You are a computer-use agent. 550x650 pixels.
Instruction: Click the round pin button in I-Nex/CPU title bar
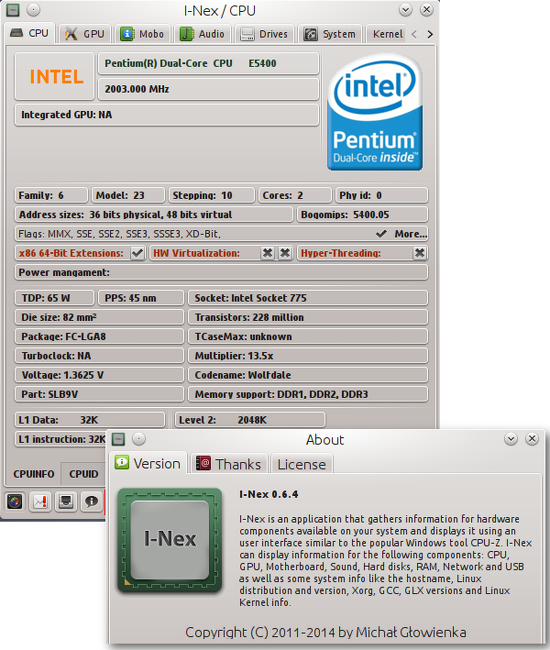[x=34, y=10]
